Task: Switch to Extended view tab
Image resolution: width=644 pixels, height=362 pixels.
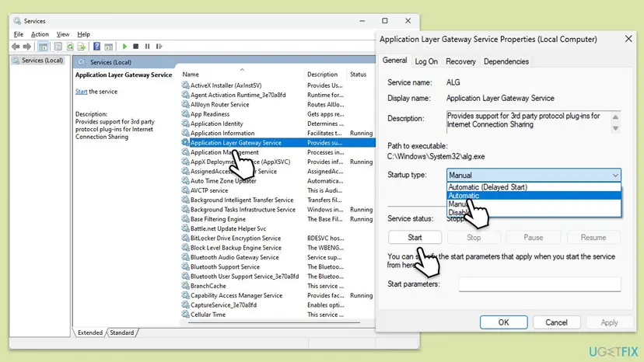Action: pyautogui.click(x=90, y=332)
